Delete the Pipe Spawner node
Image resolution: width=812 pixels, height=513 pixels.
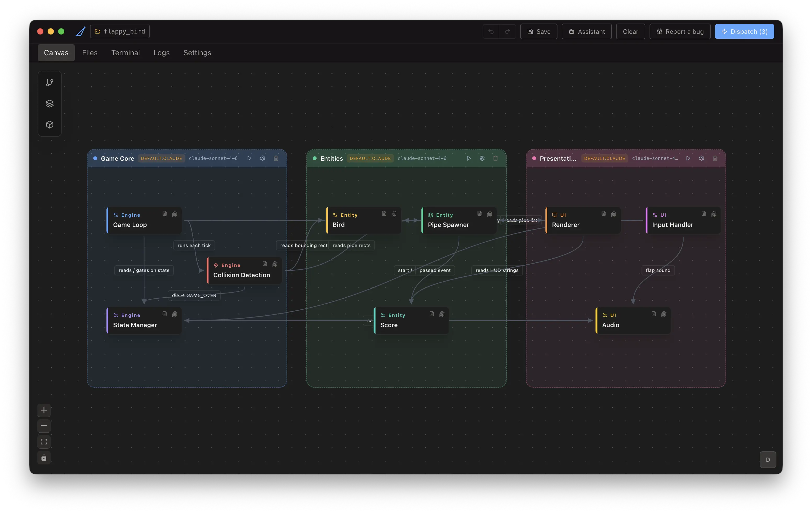click(x=490, y=214)
